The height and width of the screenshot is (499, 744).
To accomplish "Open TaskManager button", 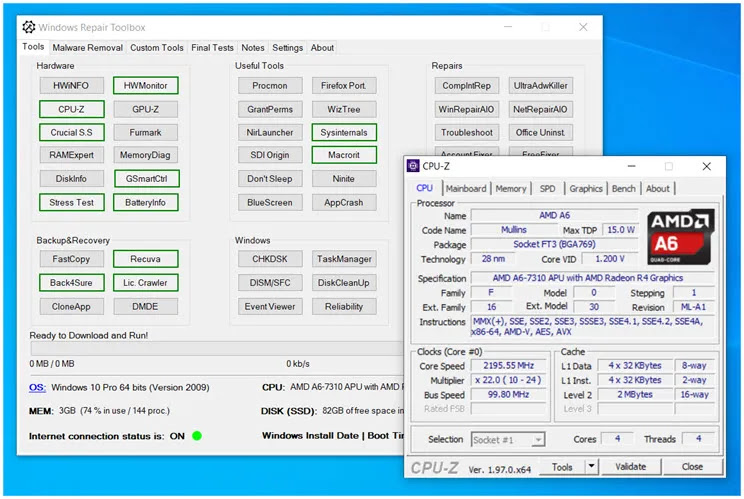I will pyautogui.click(x=344, y=259).
